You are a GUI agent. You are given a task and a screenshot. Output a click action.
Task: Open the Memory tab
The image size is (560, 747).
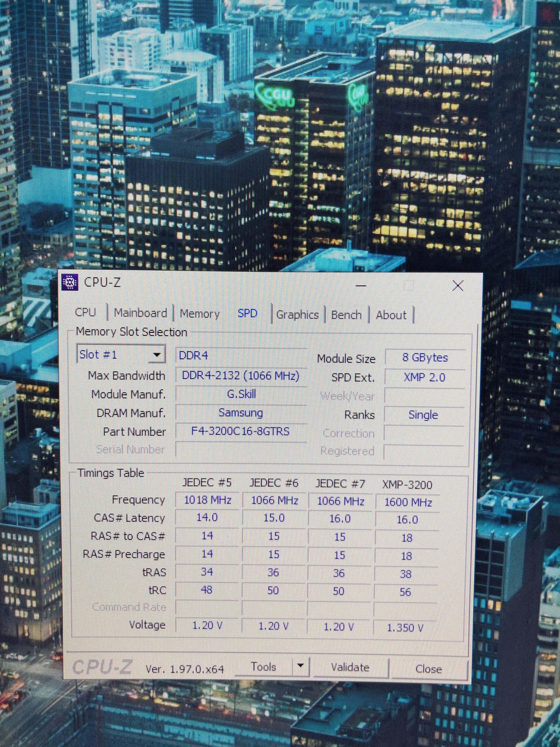[x=199, y=314]
